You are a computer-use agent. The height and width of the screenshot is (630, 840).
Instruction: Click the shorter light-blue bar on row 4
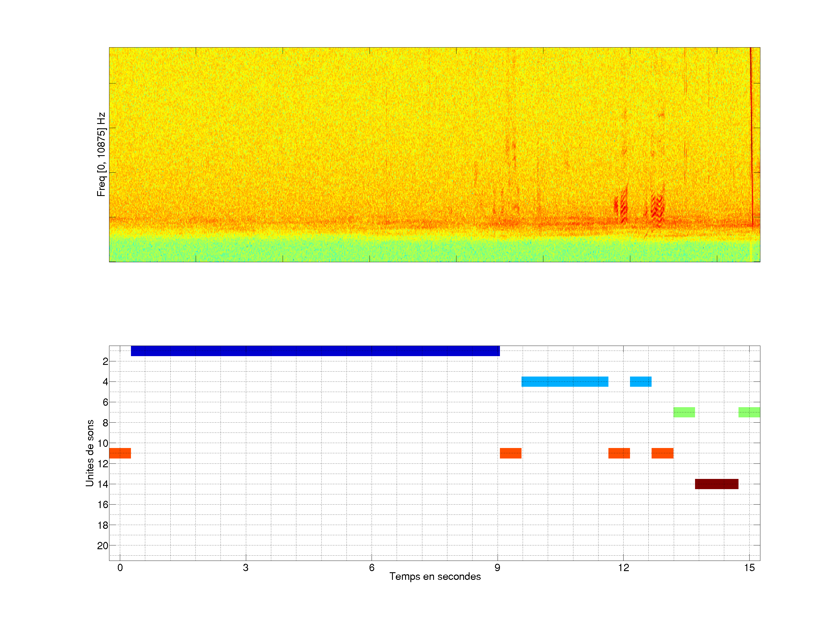point(640,381)
